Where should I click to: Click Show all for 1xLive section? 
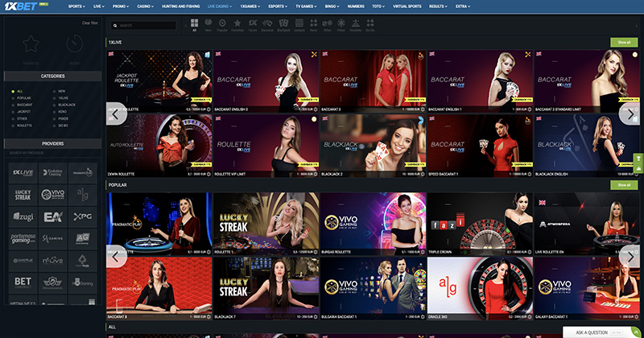coord(624,43)
